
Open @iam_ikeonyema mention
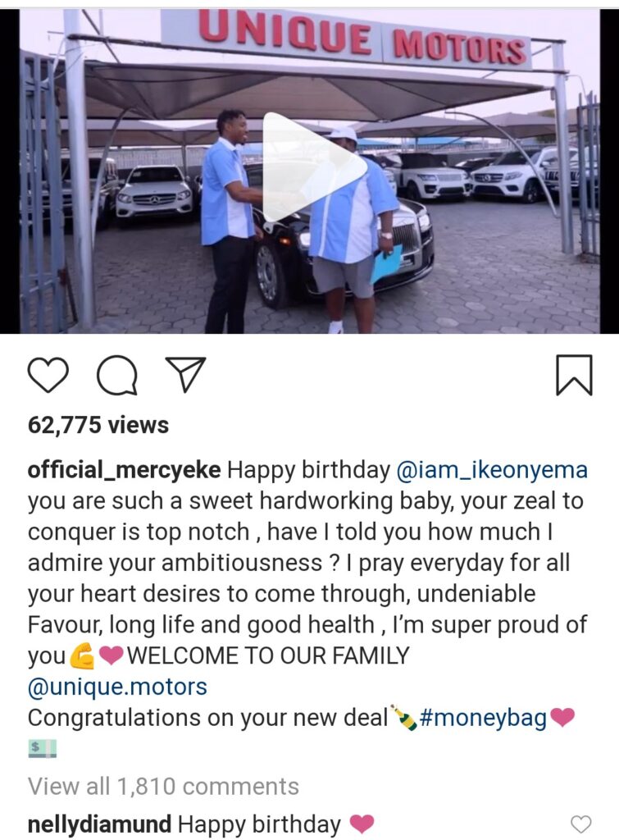[x=492, y=470]
